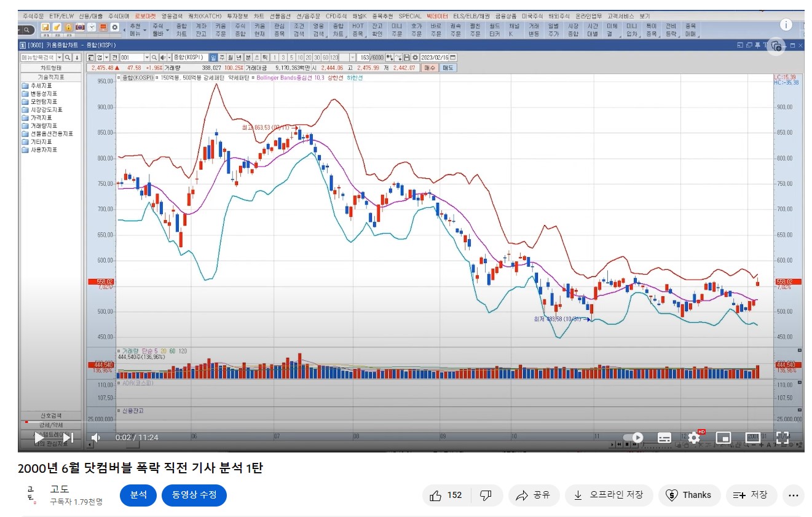
Task: Click stock code field 001
Action: click(x=132, y=57)
